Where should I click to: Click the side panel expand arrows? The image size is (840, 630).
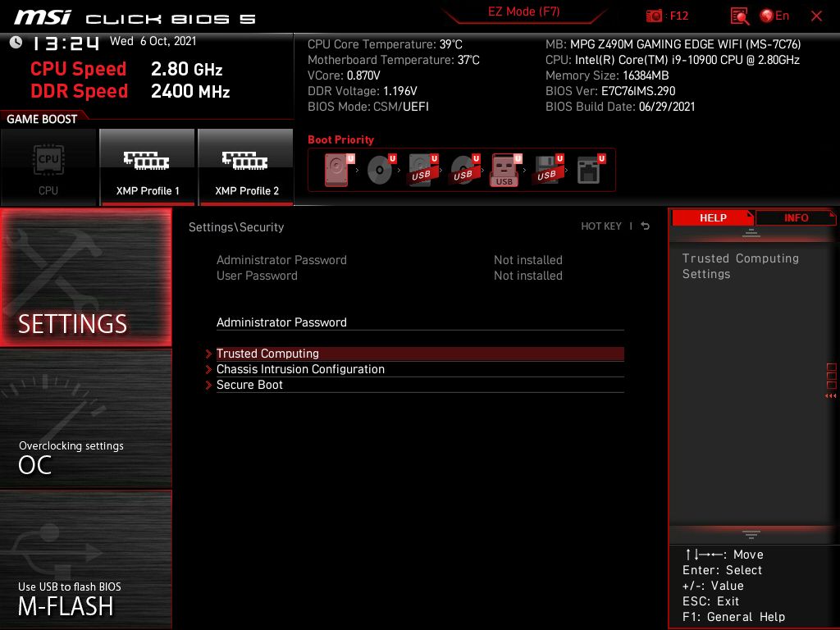pos(831,396)
